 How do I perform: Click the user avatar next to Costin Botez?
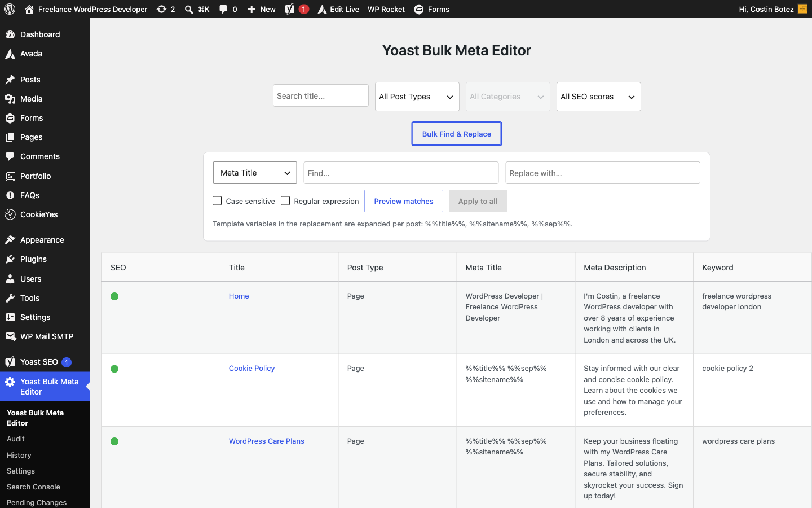pyautogui.click(x=802, y=9)
